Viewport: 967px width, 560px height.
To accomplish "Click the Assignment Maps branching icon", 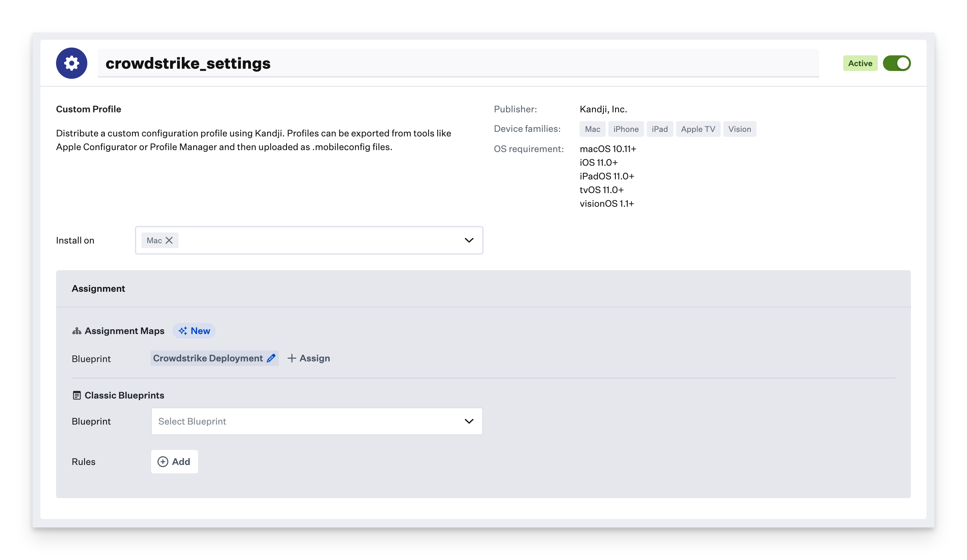I will (77, 331).
